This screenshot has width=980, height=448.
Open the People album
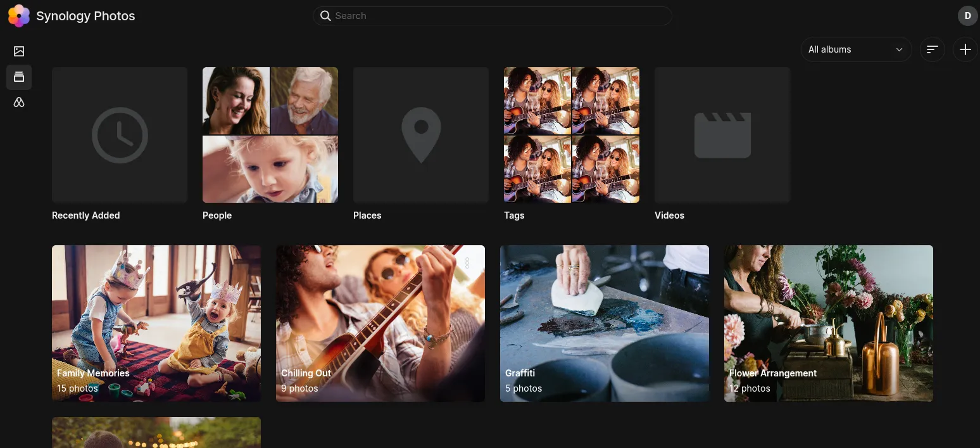pyautogui.click(x=270, y=134)
